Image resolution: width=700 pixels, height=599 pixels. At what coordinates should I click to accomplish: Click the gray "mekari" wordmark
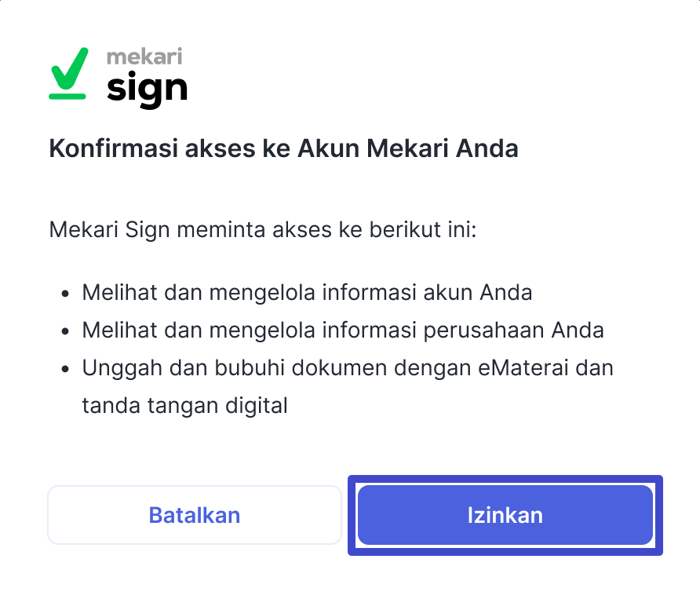[144, 57]
